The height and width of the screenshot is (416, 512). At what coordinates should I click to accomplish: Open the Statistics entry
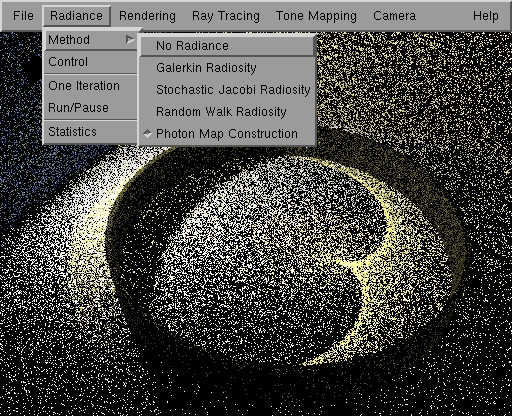91,132
